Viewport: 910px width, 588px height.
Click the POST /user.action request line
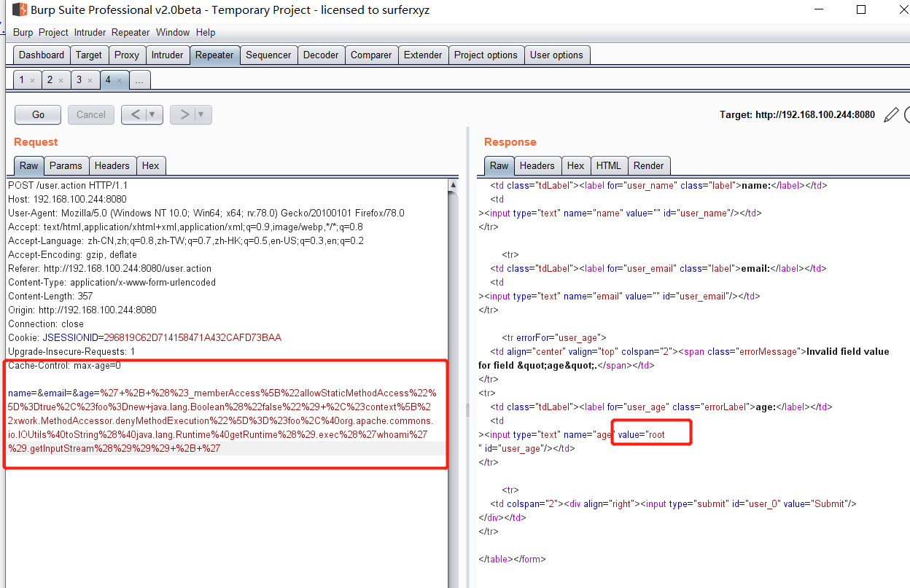tap(68, 185)
